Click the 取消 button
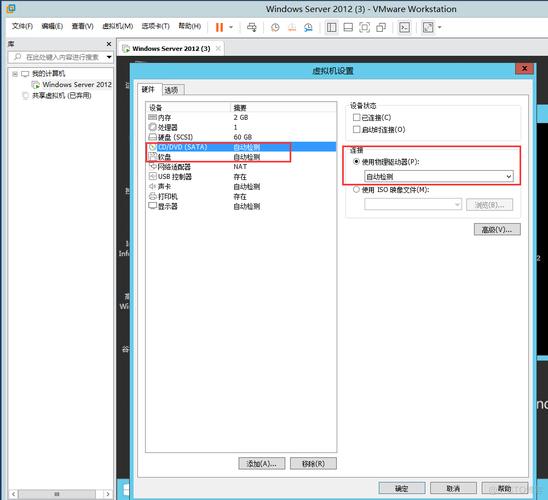 tap(453, 488)
